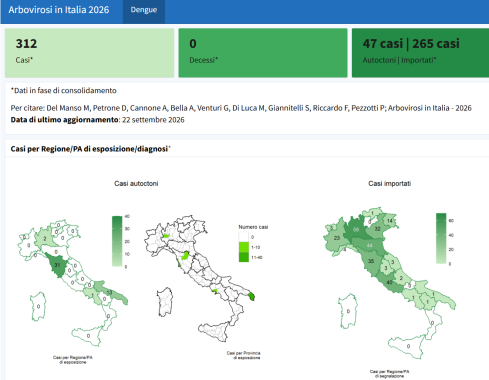
Task: Click the Per citare citation text
Action: click(x=241, y=108)
